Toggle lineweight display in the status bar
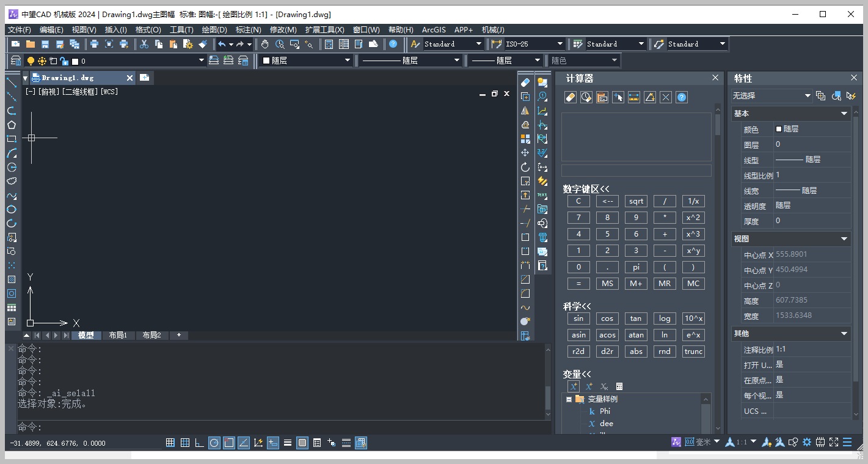 click(x=288, y=443)
